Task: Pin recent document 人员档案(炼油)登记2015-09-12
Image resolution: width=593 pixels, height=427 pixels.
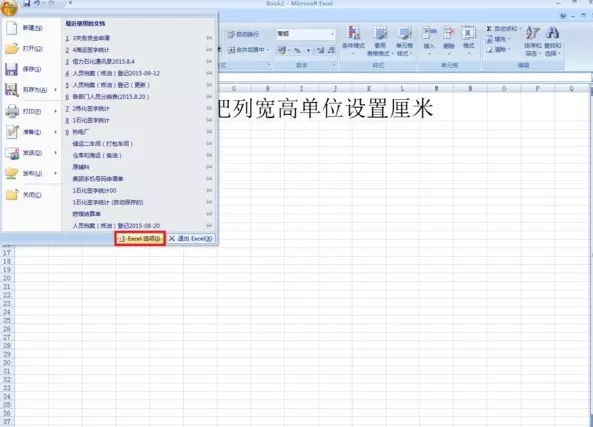Action: point(209,73)
